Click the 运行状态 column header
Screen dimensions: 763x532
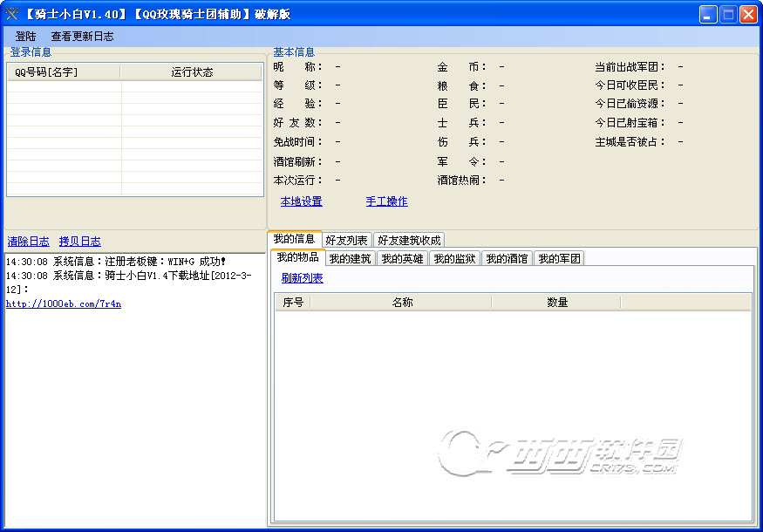tap(192, 72)
